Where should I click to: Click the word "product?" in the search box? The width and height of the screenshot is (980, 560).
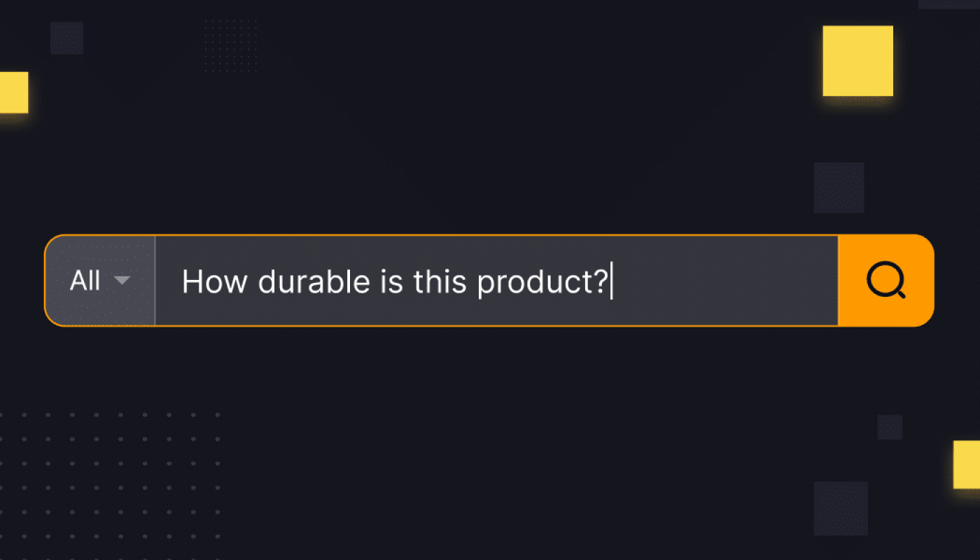pos(542,283)
